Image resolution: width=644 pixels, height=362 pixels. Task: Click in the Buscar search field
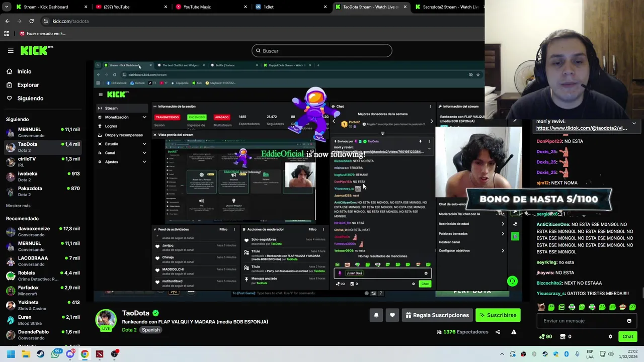(x=322, y=51)
